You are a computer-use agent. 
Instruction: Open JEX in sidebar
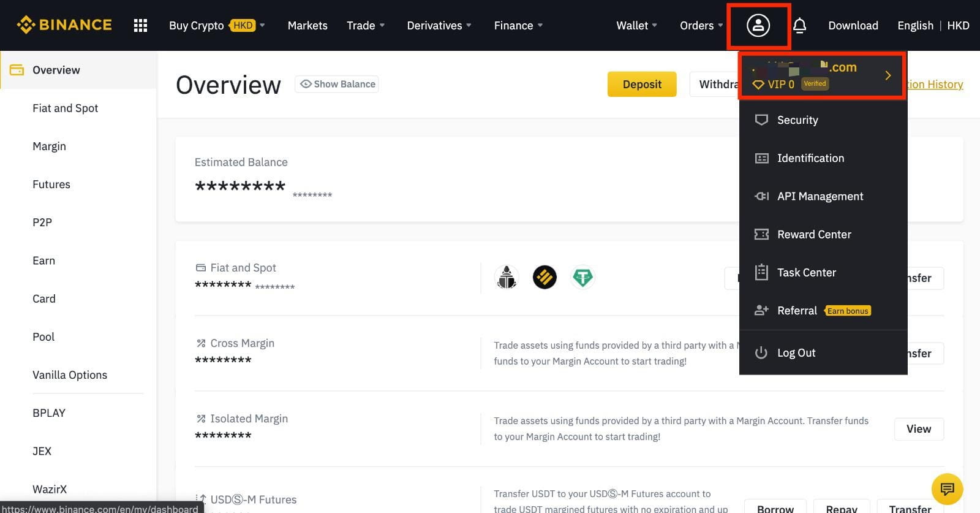tap(42, 450)
